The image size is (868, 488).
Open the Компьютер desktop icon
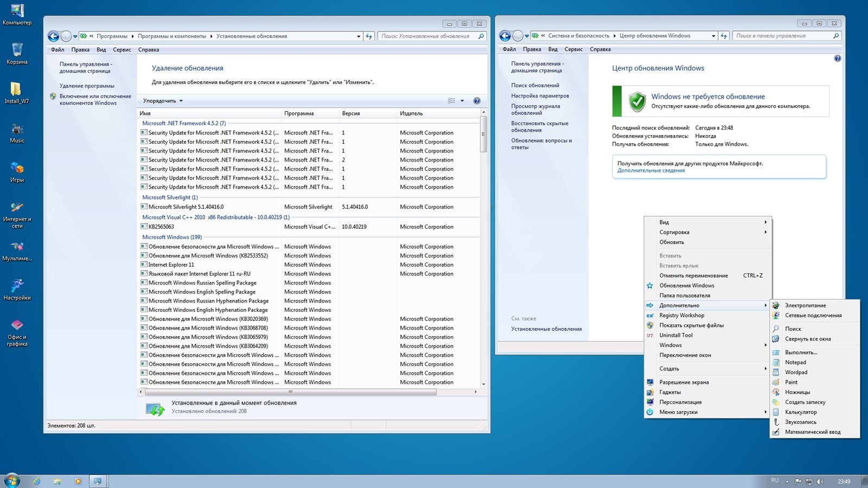(x=17, y=14)
